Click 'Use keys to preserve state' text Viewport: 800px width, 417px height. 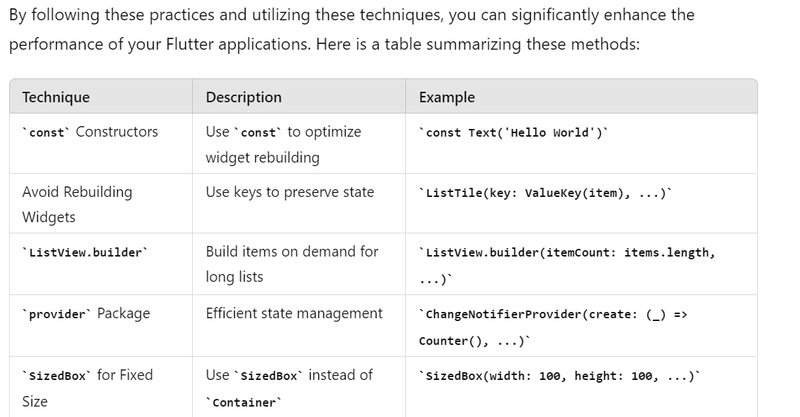tap(289, 192)
